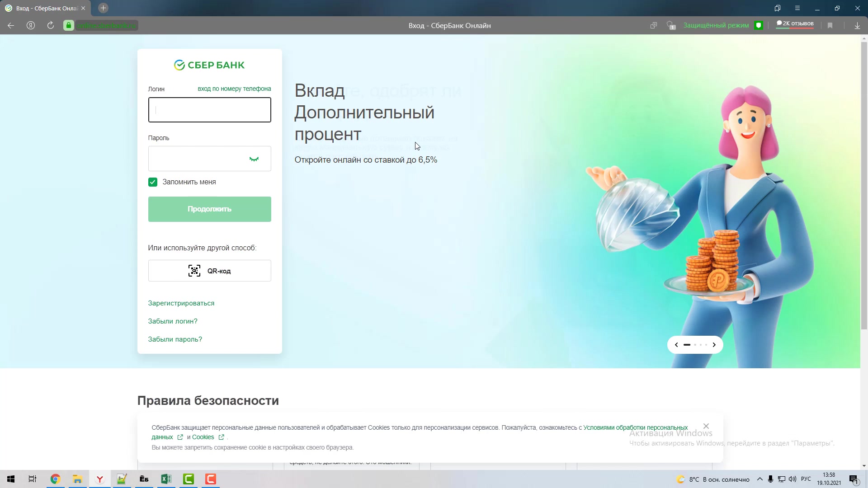Screen dimensions: 868x488
Task: Open Yandex home button in toolbar
Action: coord(31,25)
